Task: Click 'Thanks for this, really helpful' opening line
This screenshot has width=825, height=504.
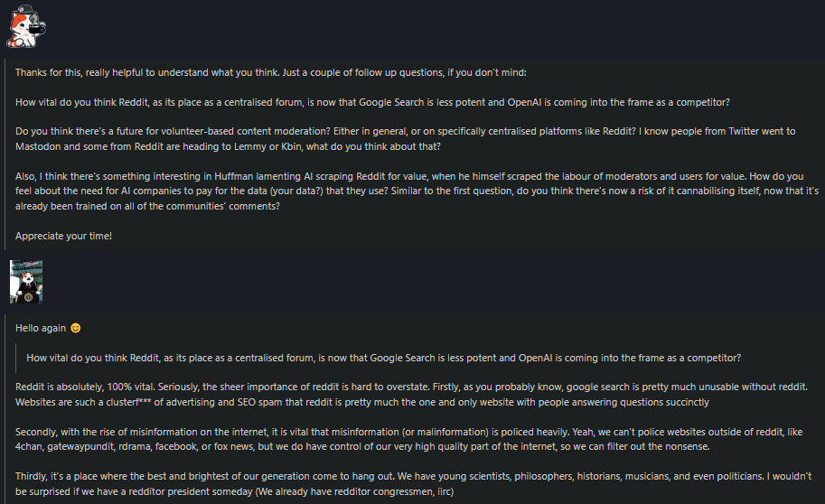Action: point(79,72)
